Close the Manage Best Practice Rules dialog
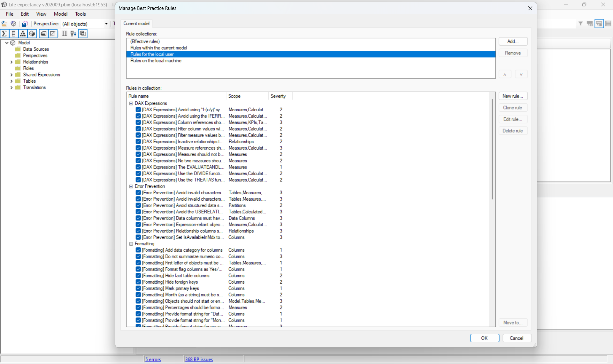Viewport: 613px width, 364px height. (x=530, y=8)
